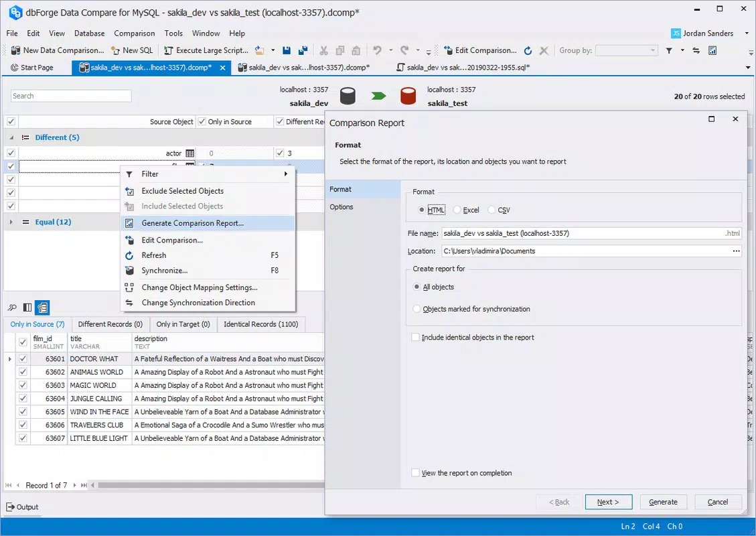This screenshot has height=536, width=756.
Task: Click the column layout icon above the record tabs
Action: 27,308
